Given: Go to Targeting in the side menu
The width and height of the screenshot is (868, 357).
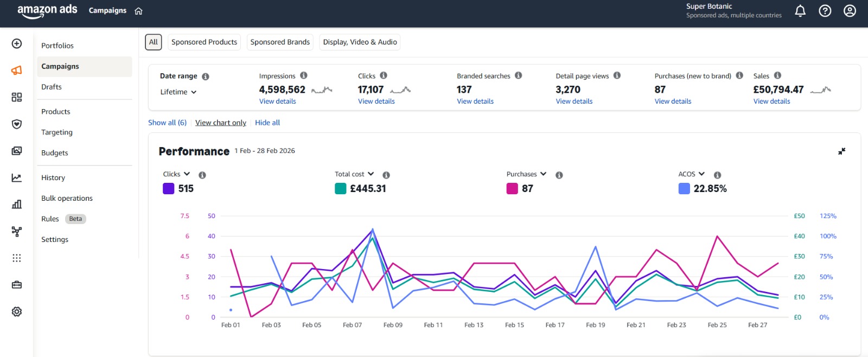Looking at the screenshot, I should click(57, 132).
